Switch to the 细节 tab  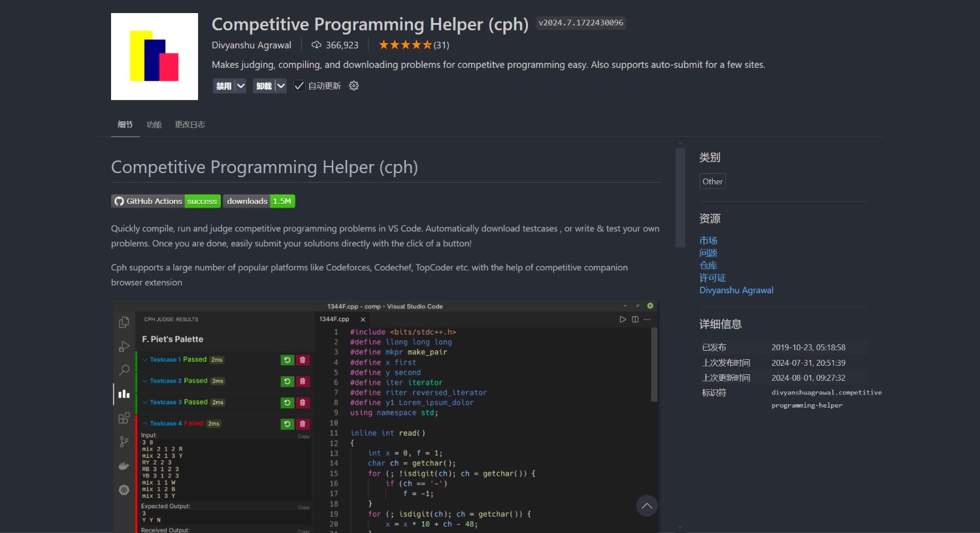tap(125, 124)
